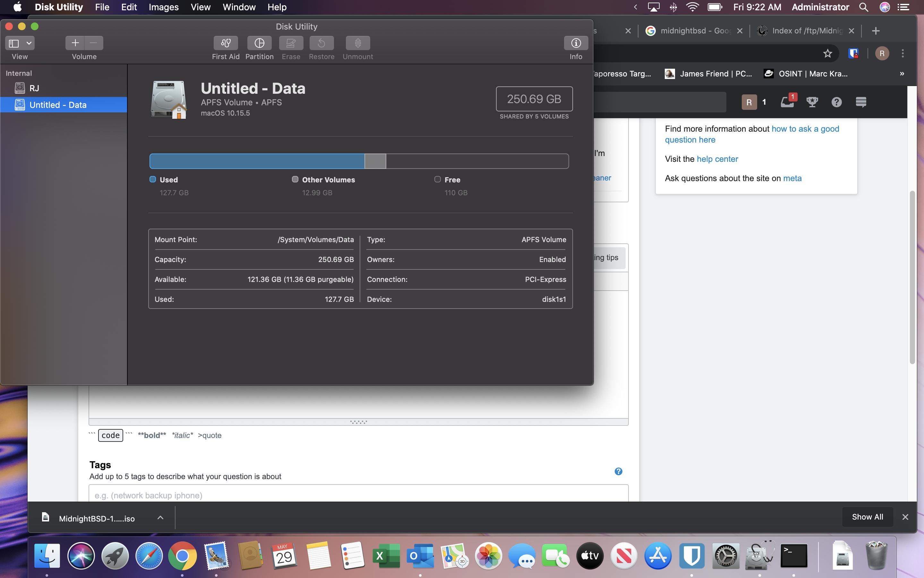The height and width of the screenshot is (578, 924).
Task: Expand MidnightBSD iso download options
Action: click(x=160, y=518)
